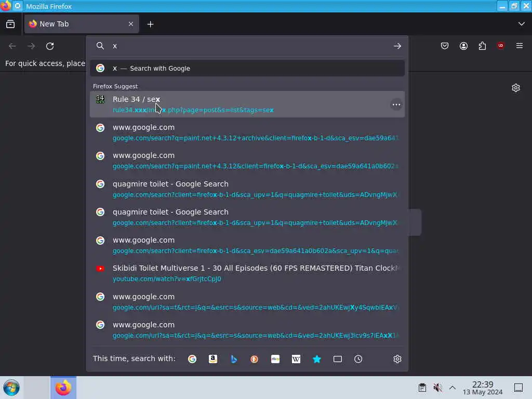This screenshot has width=532, height=399.
Task: Open search settings gear in suggestions panel
Action: (397, 359)
